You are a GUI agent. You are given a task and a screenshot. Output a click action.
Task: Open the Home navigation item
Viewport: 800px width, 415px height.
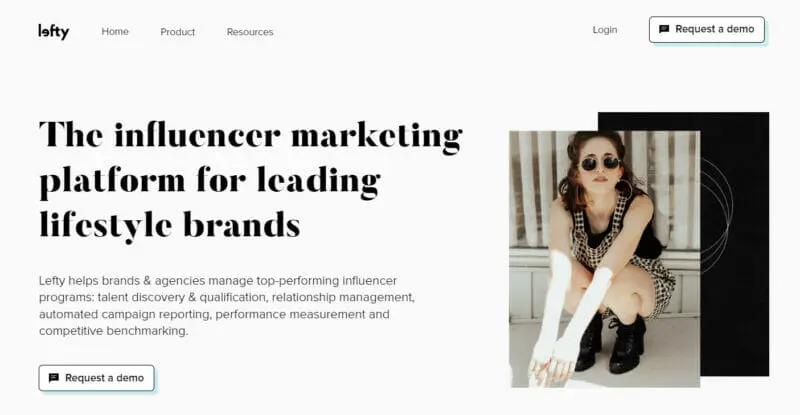tap(115, 32)
